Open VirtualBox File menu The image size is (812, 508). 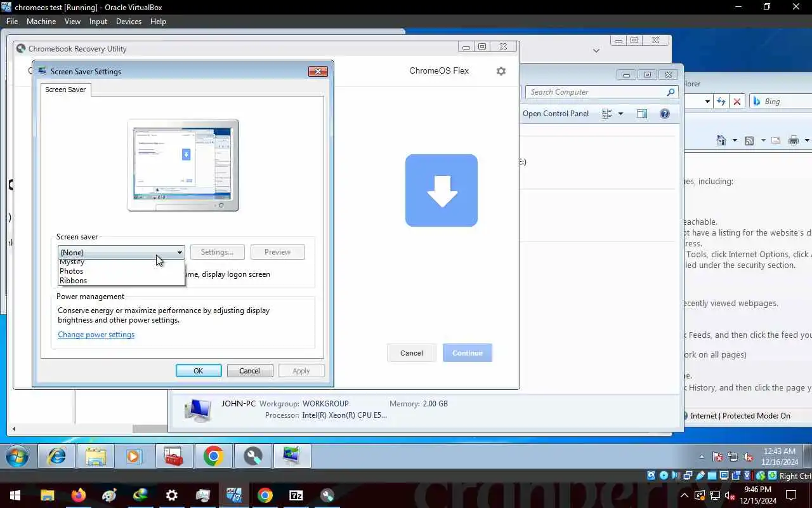12,22
